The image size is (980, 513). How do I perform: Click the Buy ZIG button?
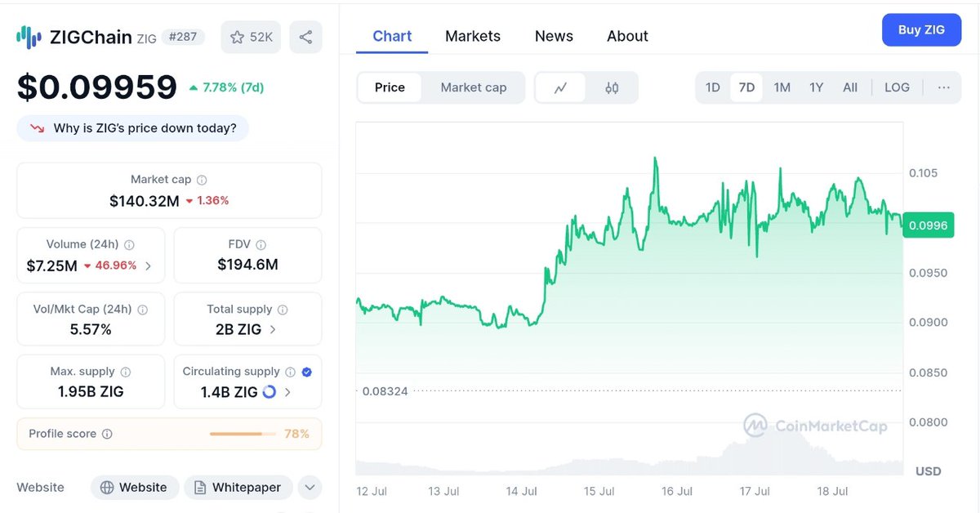(x=921, y=30)
